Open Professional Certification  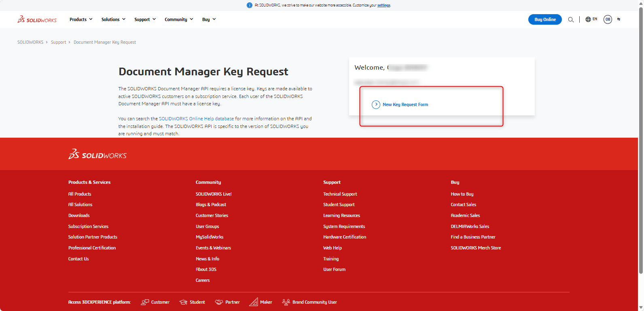[92, 248]
